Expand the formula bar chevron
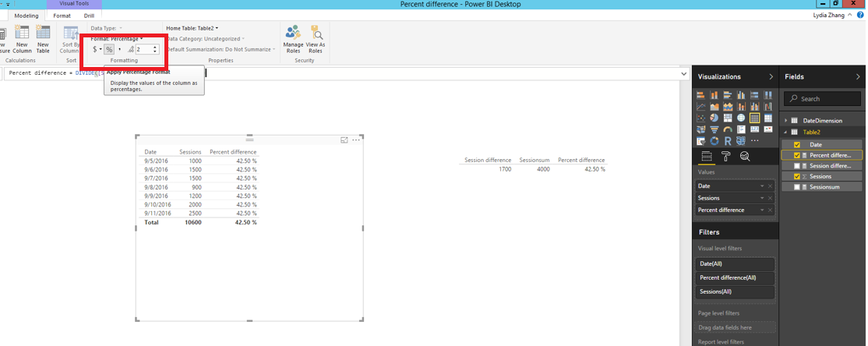868x346 pixels. click(x=685, y=73)
